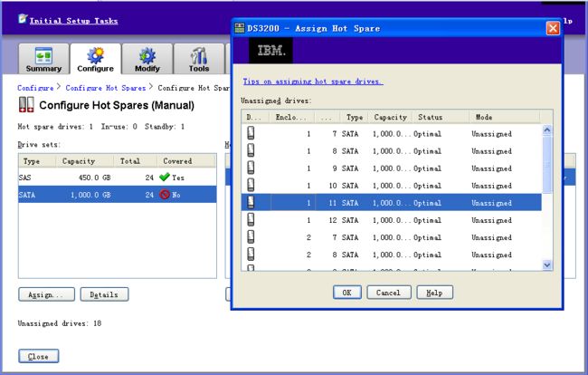Click scroll up arrow of unassigned drives list
The image size is (588, 375).
(546, 130)
